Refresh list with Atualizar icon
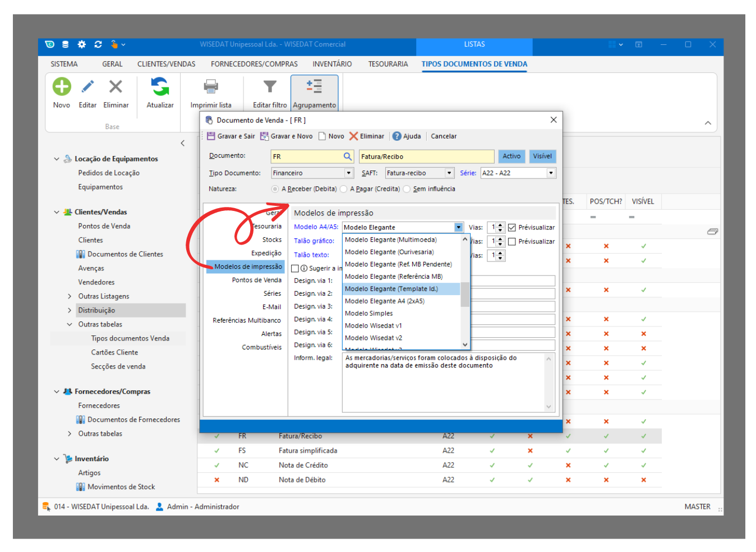The image size is (756, 552). [160, 87]
